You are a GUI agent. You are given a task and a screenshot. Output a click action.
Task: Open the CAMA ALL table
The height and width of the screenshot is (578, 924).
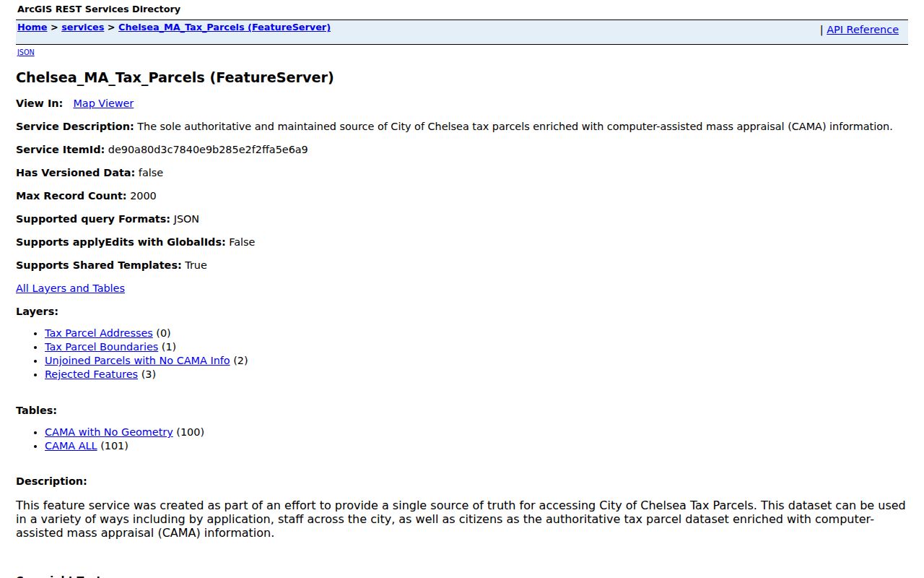[x=71, y=446]
